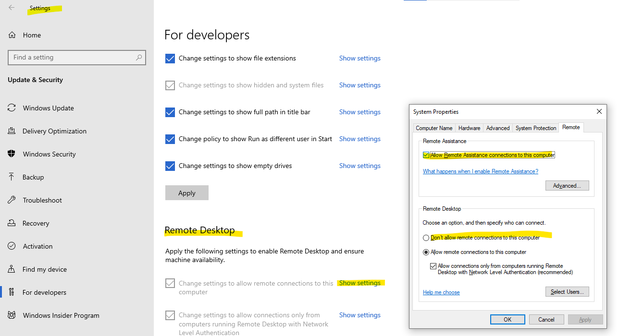Click OK in System Properties
Image resolution: width=644 pixels, height=336 pixels.
pos(508,320)
